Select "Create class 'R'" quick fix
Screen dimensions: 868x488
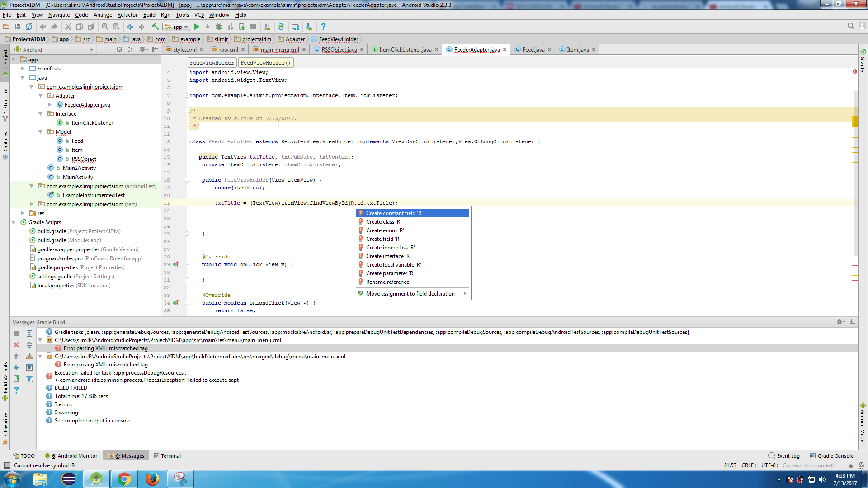[x=383, y=222]
